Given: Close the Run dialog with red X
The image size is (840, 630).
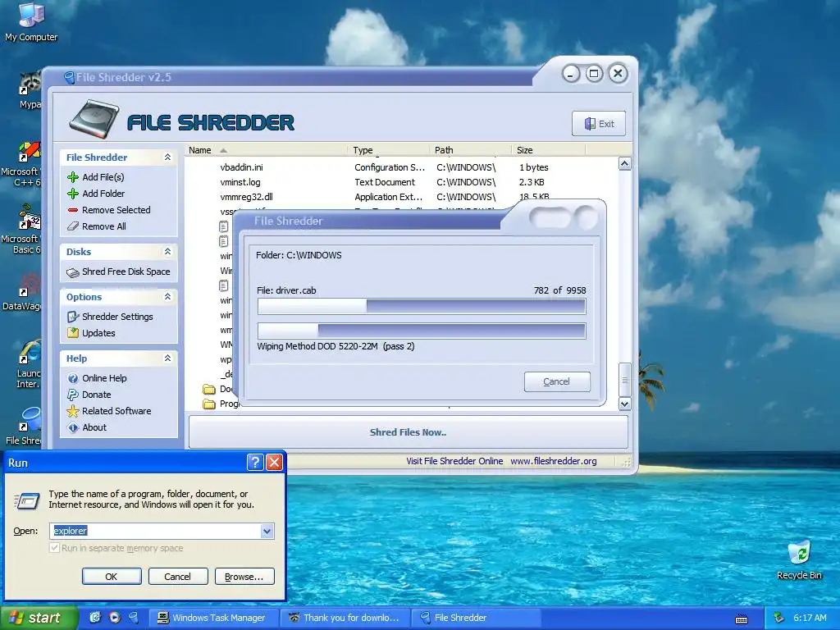Looking at the screenshot, I should (x=274, y=462).
